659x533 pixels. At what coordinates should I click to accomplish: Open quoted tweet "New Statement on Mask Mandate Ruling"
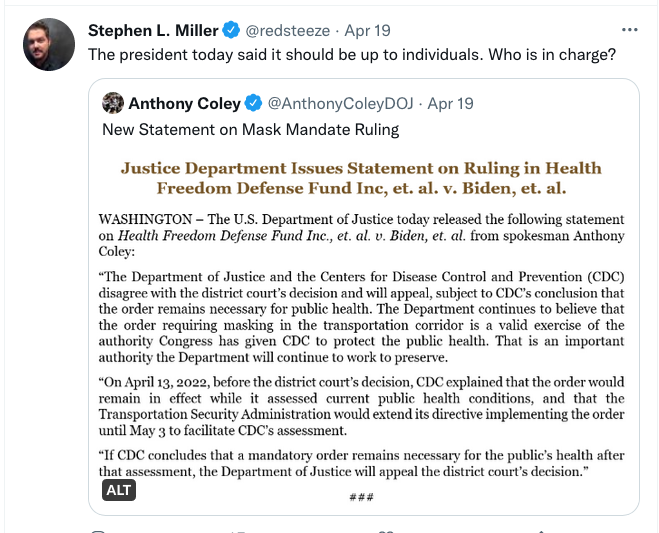[x=250, y=129]
